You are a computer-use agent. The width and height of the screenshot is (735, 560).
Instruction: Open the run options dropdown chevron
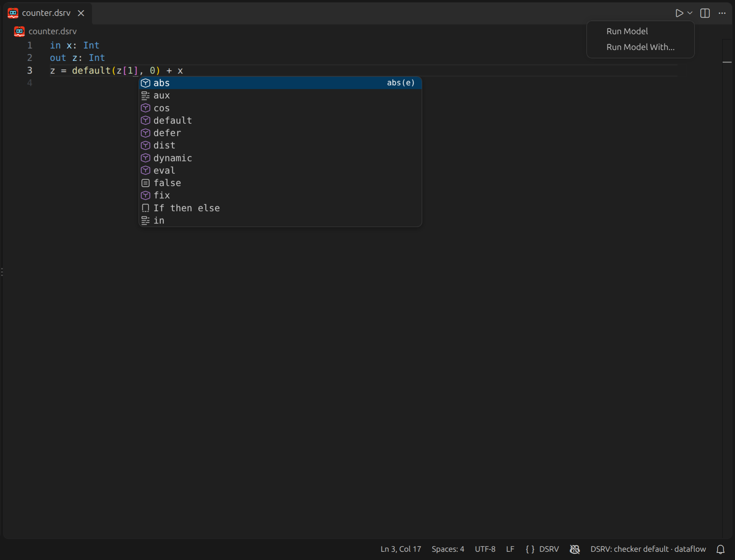pyautogui.click(x=690, y=13)
